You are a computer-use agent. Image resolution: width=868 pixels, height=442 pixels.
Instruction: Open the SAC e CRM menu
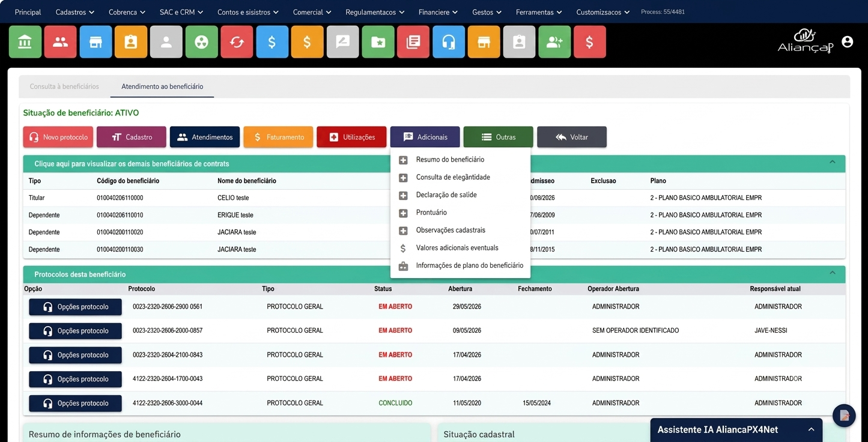click(x=181, y=12)
